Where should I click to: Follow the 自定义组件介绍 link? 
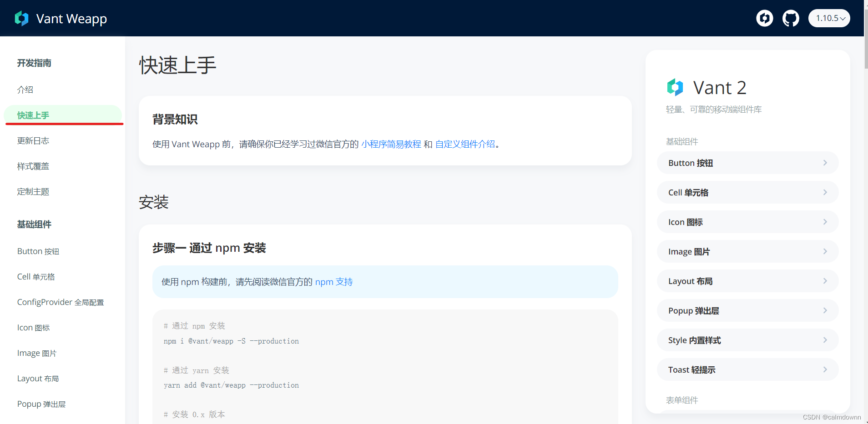pyautogui.click(x=465, y=144)
